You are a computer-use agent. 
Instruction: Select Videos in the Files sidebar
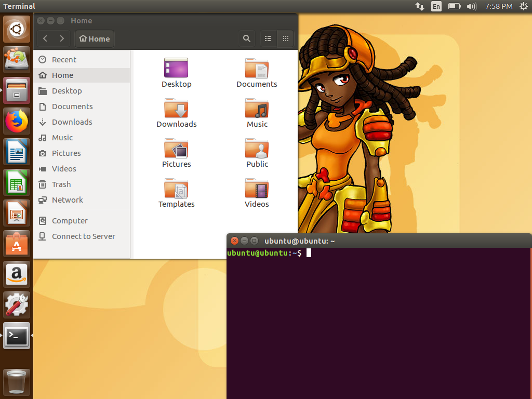tap(82, 169)
